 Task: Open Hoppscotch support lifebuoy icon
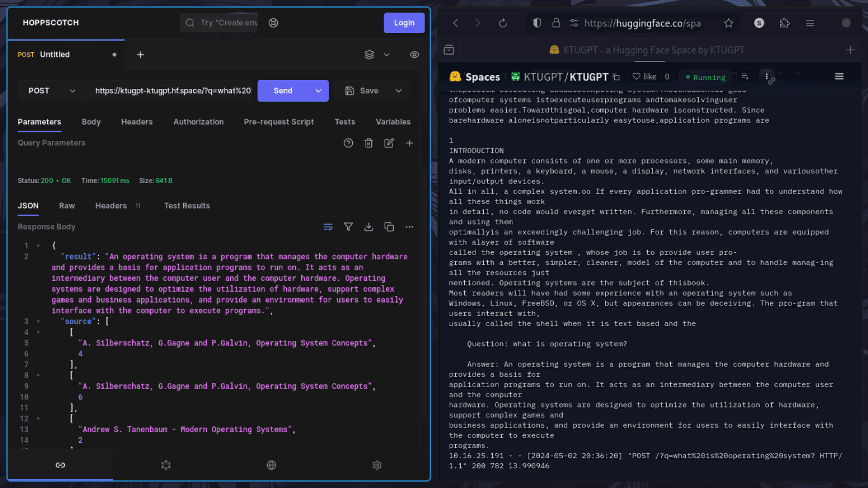(273, 23)
